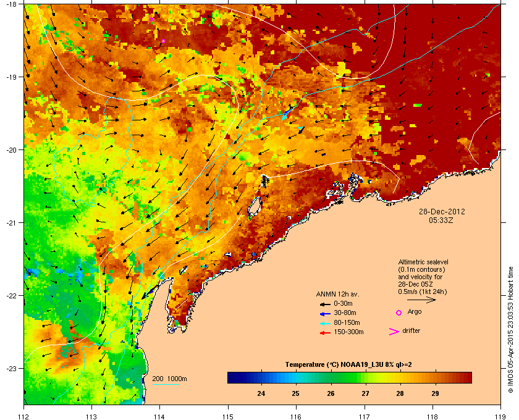Click the IMOS copyright timestamp text
The width and height of the screenshot is (519, 420).
pyautogui.click(x=511, y=330)
